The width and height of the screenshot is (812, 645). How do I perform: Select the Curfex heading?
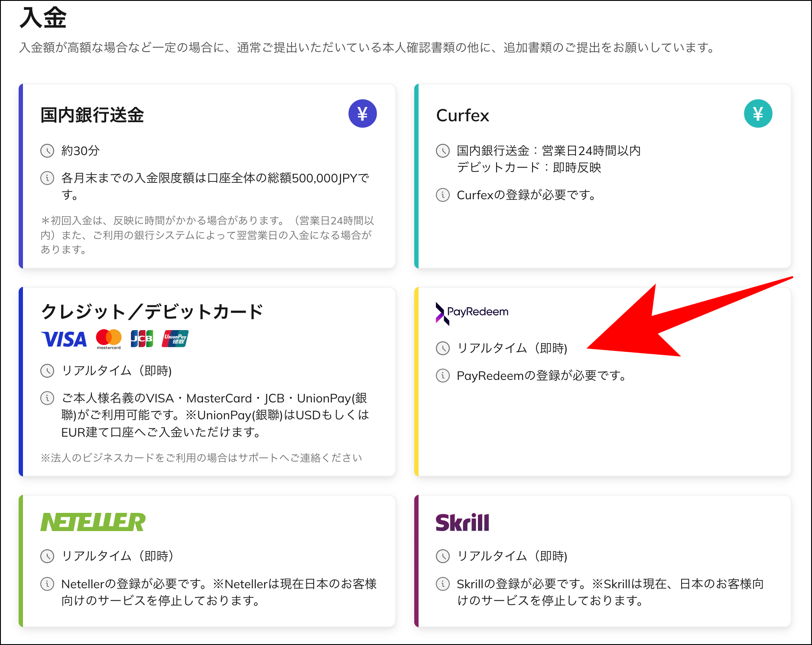[462, 115]
